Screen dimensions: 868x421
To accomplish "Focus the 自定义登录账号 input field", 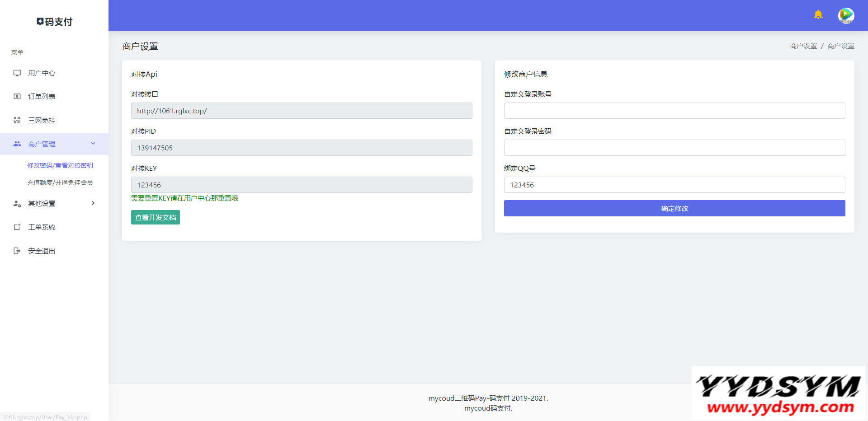I will [674, 111].
